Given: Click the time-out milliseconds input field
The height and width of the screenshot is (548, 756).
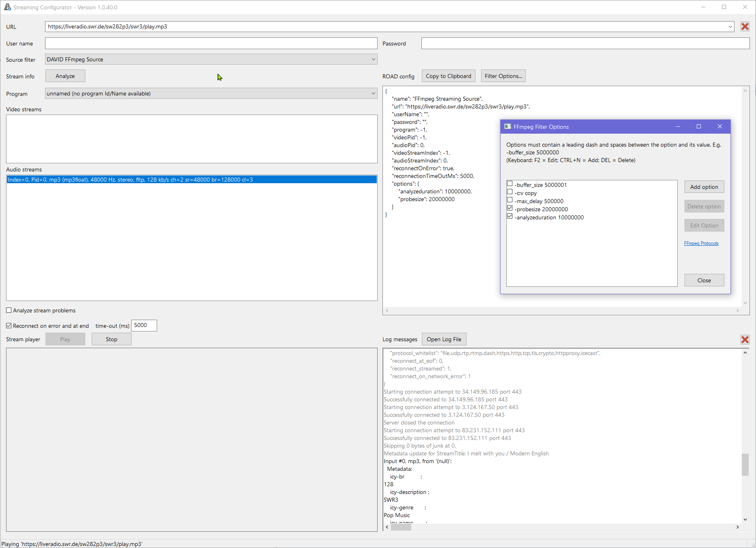Looking at the screenshot, I should pyautogui.click(x=144, y=325).
